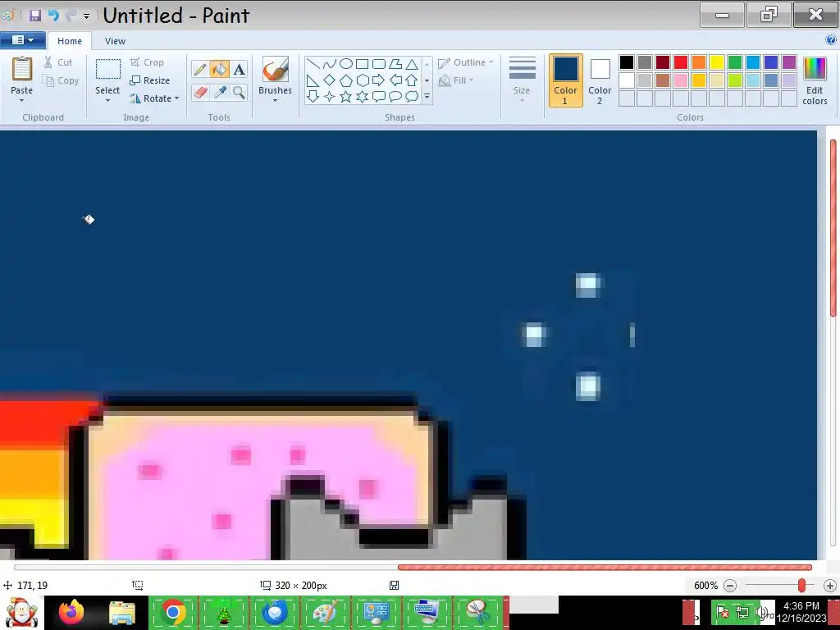Select the Eraser tool
This screenshot has height=630, width=840.
click(200, 92)
